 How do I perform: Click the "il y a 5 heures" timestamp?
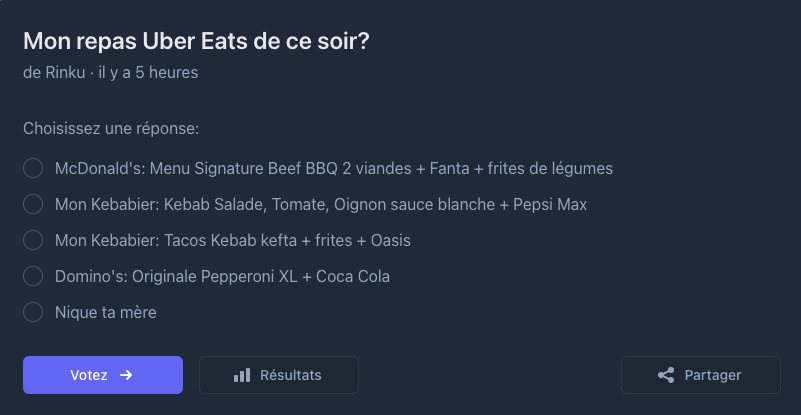coord(148,73)
